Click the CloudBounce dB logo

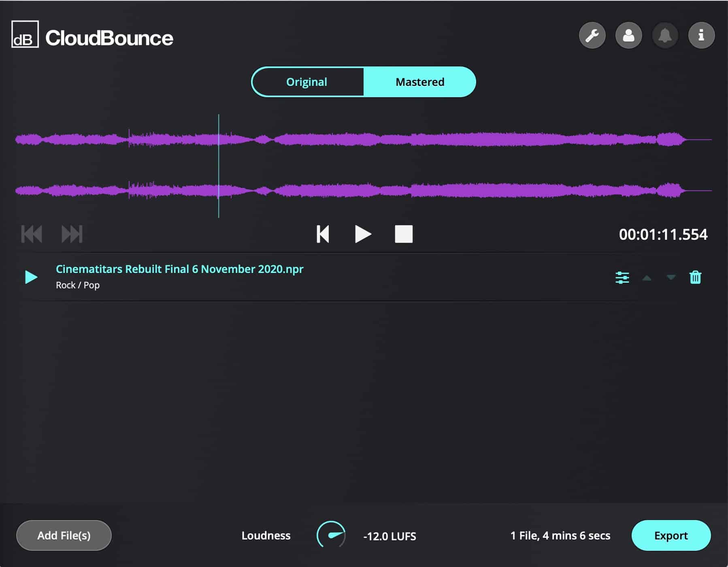click(x=25, y=34)
